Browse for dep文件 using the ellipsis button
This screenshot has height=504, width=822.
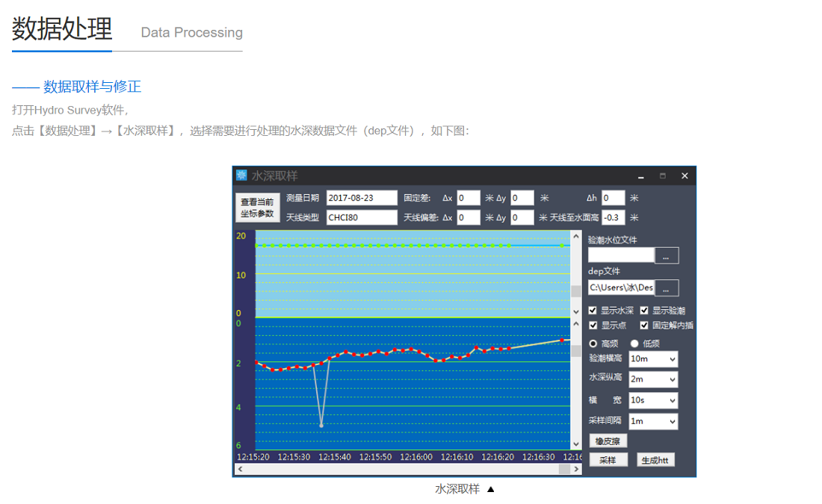pyautogui.click(x=666, y=287)
